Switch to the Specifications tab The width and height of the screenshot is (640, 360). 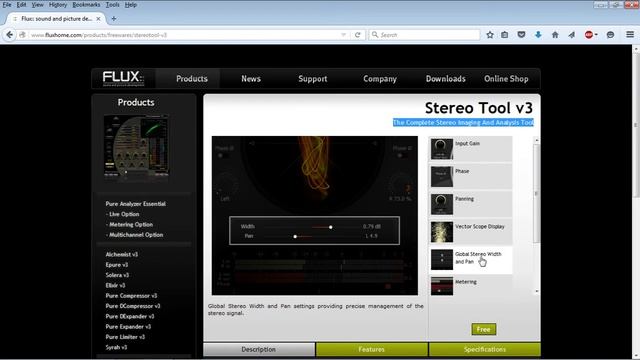[x=485, y=349]
